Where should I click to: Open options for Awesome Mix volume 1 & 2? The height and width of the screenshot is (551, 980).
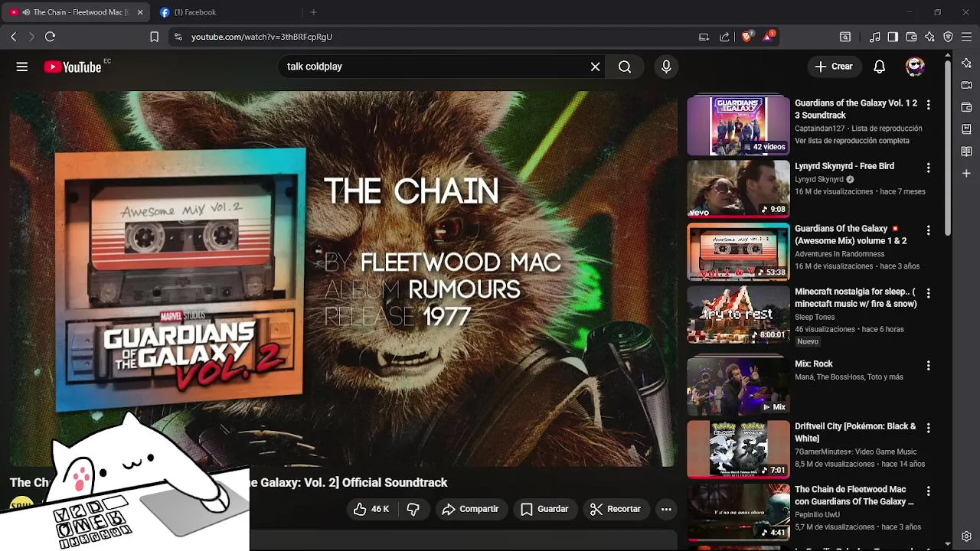929,230
